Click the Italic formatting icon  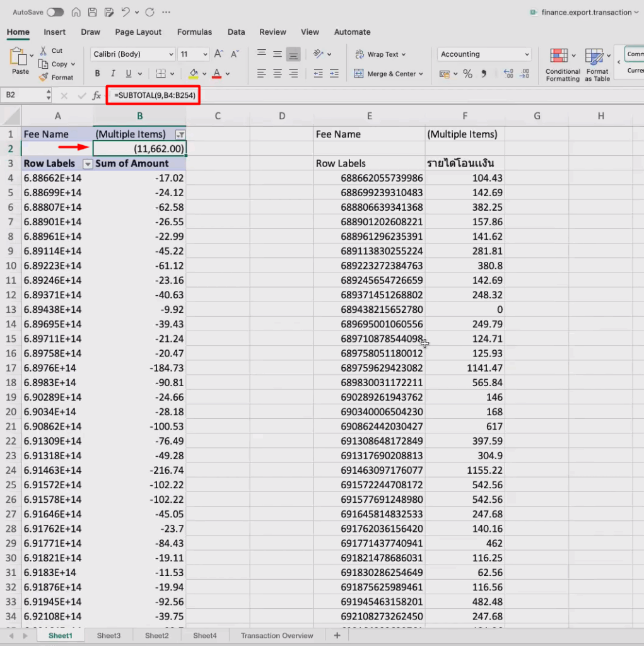tap(114, 74)
